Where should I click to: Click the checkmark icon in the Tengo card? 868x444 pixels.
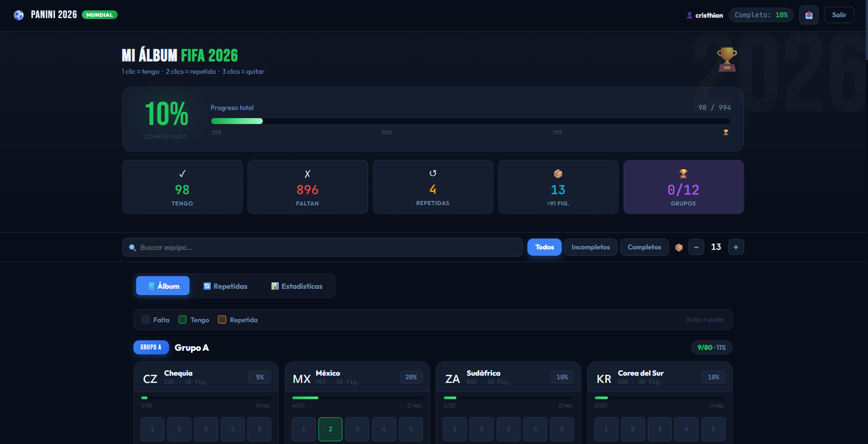click(x=182, y=173)
